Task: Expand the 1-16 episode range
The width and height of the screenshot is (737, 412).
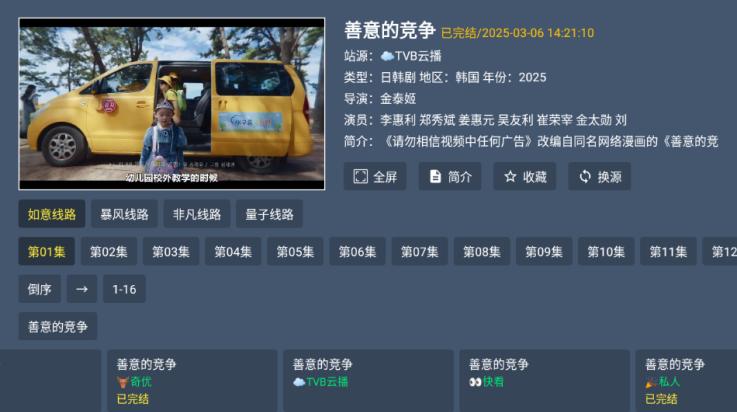Action: coord(124,289)
